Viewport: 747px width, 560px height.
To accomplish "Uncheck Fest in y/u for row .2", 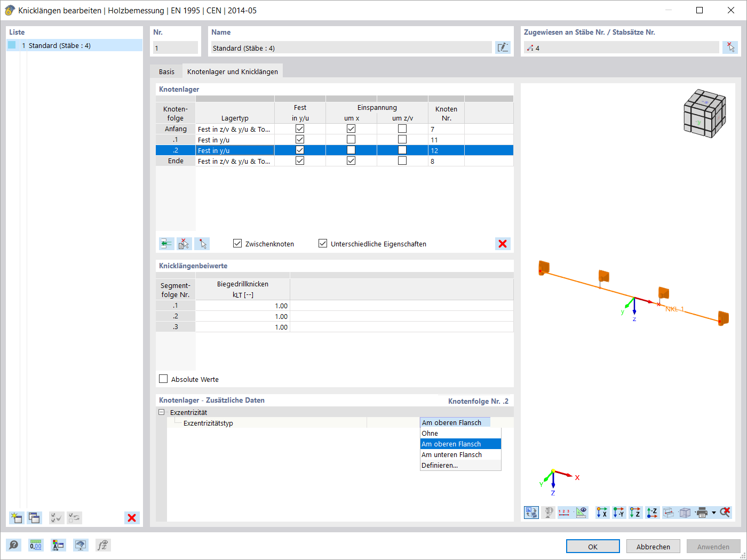I will coord(300,150).
